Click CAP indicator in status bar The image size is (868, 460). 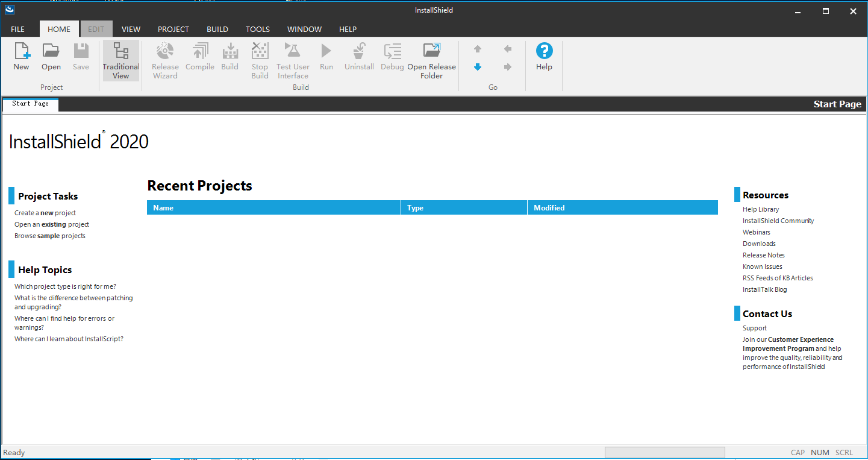[x=798, y=452]
